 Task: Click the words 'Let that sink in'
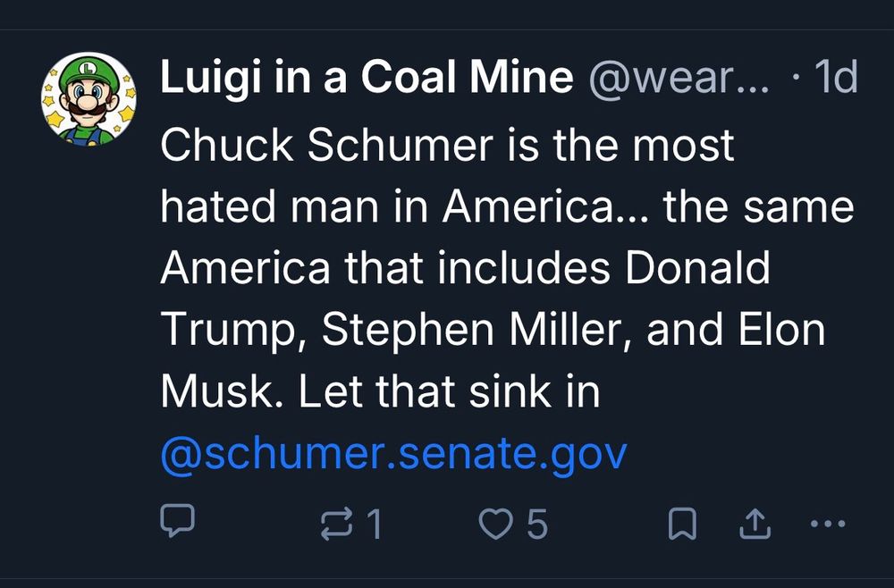(x=450, y=392)
